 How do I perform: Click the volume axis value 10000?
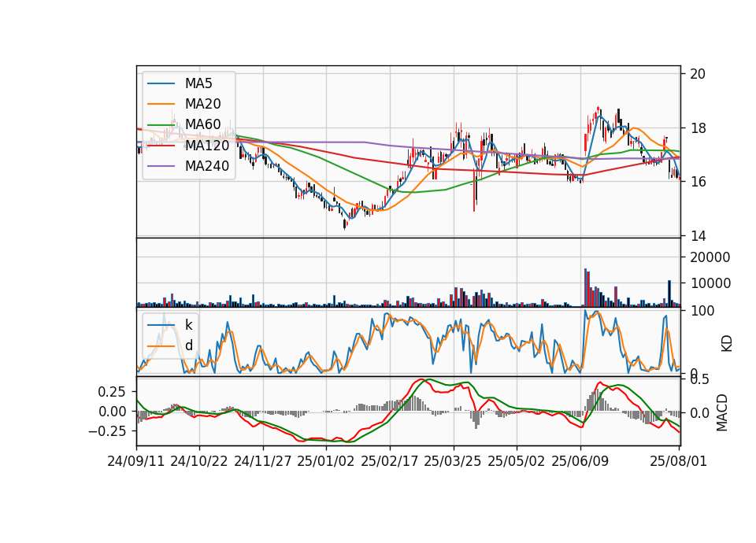click(x=710, y=283)
